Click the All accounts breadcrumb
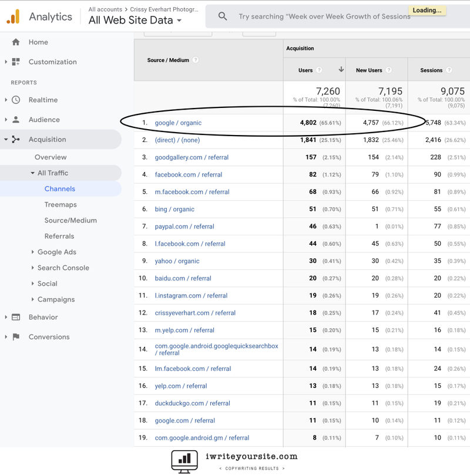The width and height of the screenshot is (470, 476). (x=105, y=9)
